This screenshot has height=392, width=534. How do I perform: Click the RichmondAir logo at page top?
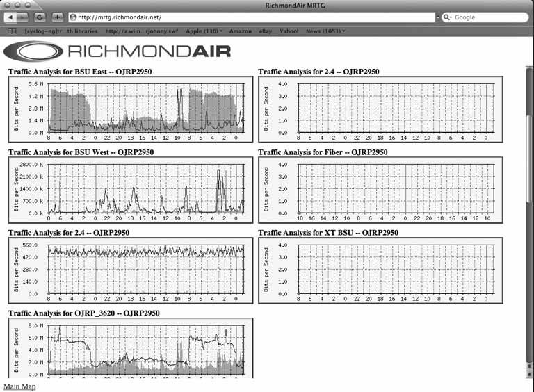tap(117, 51)
